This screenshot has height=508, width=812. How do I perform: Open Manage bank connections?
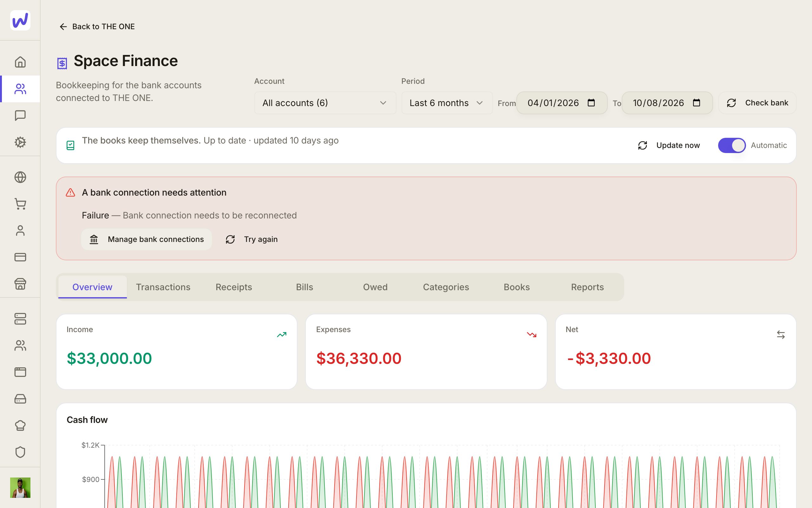146,239
